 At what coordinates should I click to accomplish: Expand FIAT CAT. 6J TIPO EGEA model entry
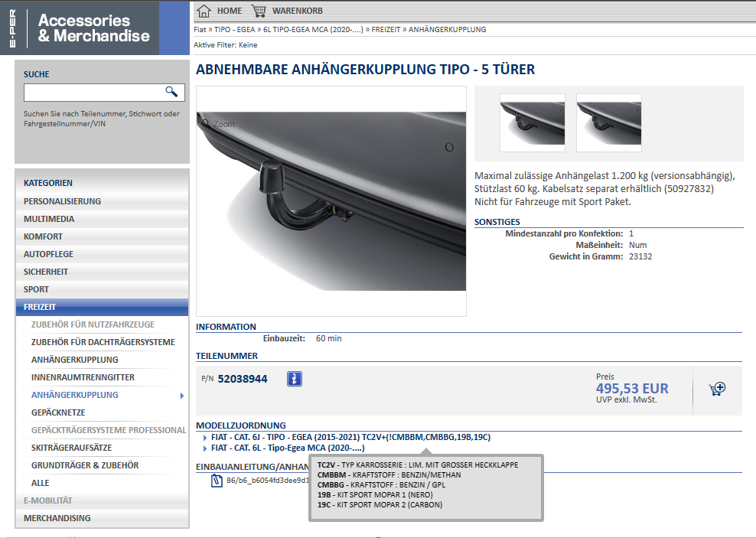click(205, 437)
